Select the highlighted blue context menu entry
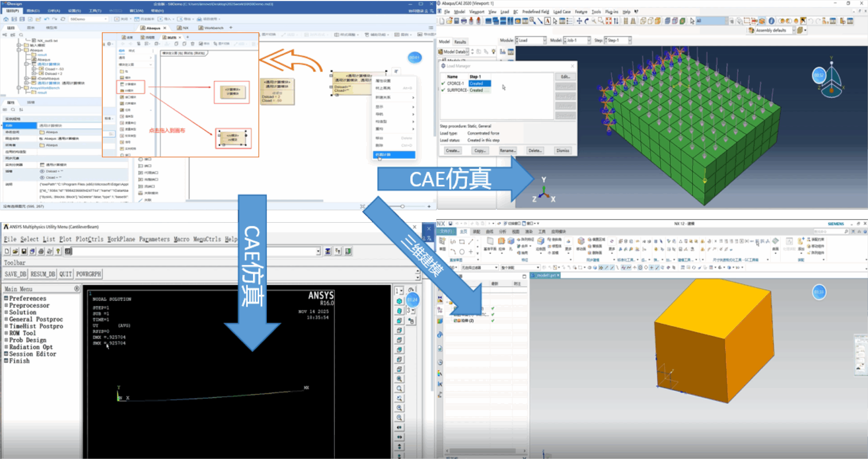The height and width of the screenshot is (459, 868). pyautogui.click(x=394, y=154)
